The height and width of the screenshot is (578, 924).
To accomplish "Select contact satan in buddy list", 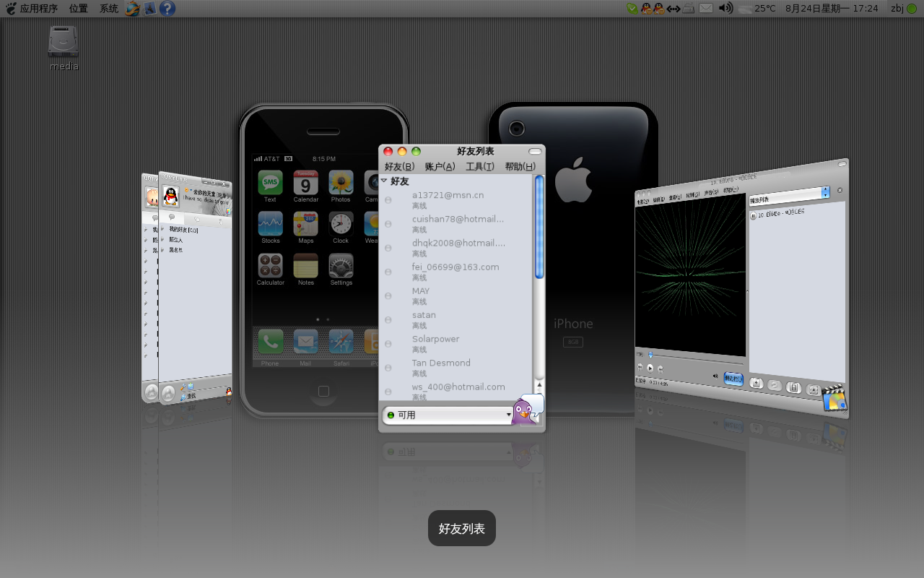I will click(456, 319).
